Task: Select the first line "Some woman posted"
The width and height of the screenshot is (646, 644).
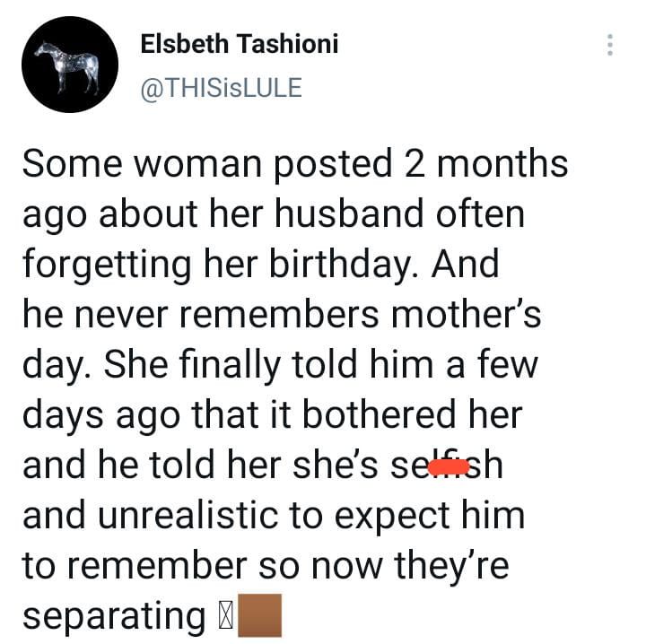Action: 207,164
